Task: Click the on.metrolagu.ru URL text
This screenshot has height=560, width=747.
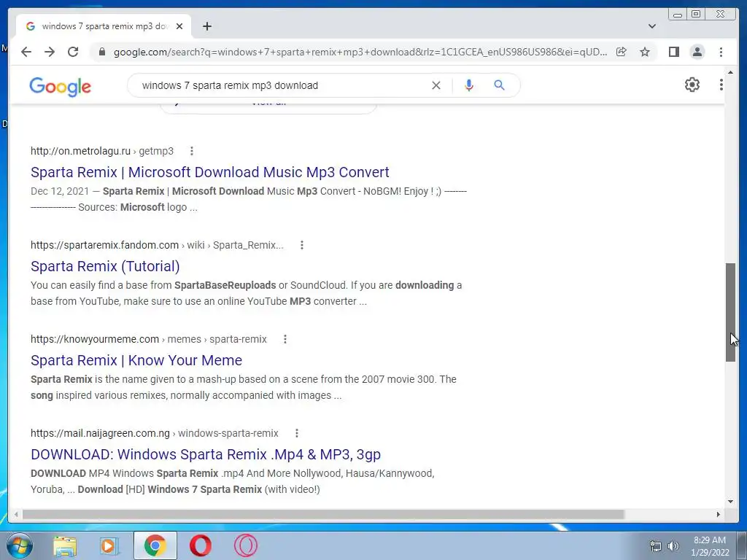Action: [80, 151]
